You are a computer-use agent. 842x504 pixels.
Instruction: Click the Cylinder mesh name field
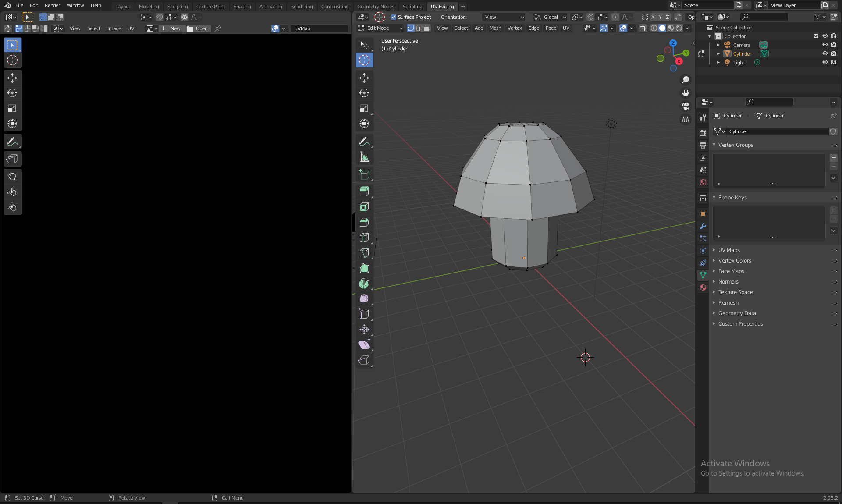778,131
